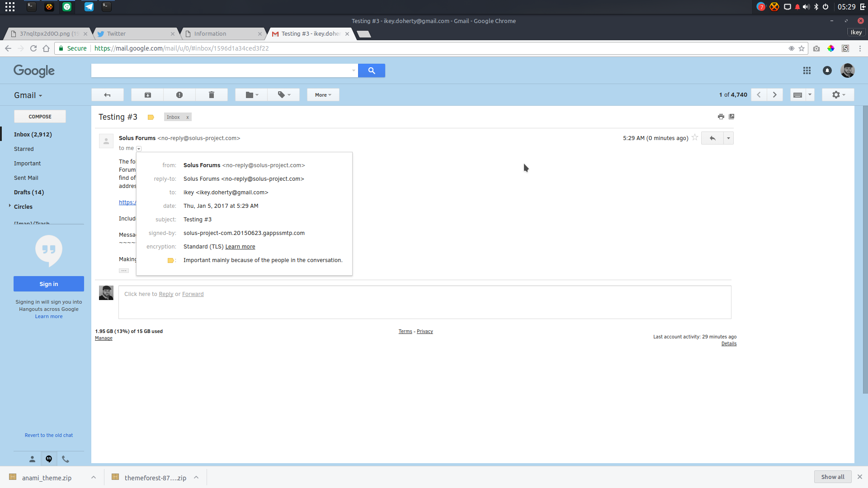Reload the page in Chrome

(33, 48)
